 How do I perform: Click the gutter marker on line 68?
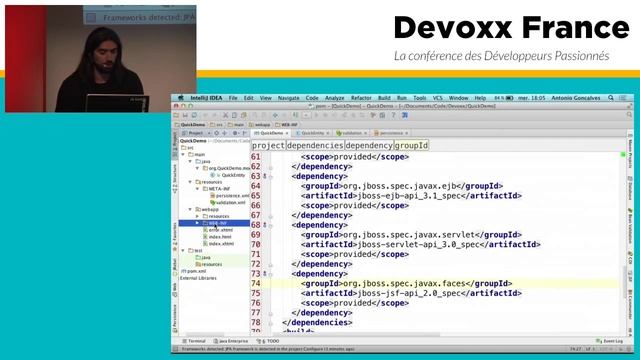coord(264,225)
